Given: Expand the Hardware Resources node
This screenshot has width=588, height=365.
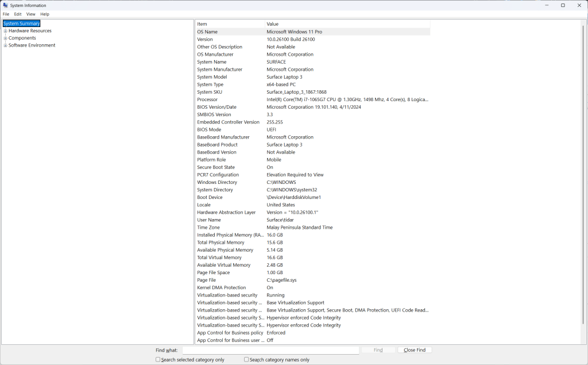Looking at the screenshot, I should (x=5, y=31).
